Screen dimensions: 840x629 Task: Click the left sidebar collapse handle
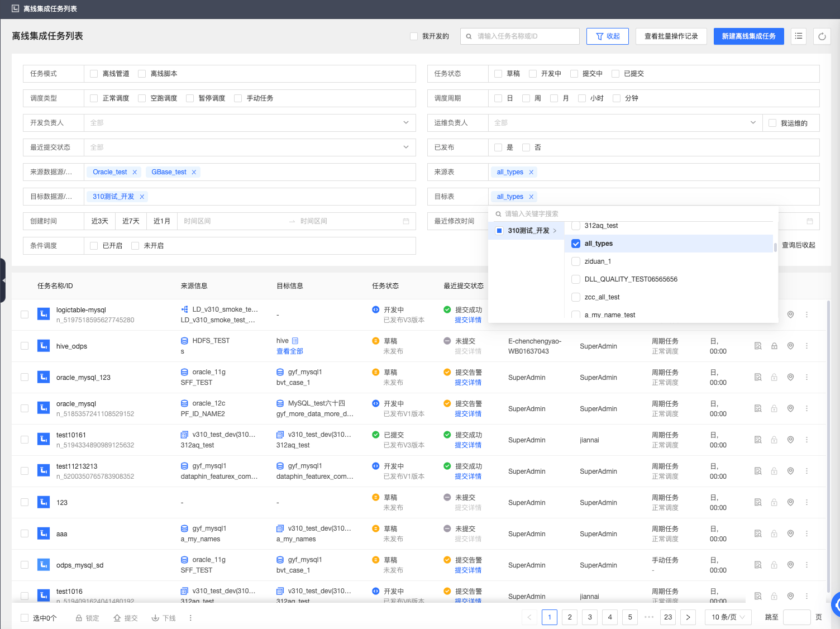3,280
